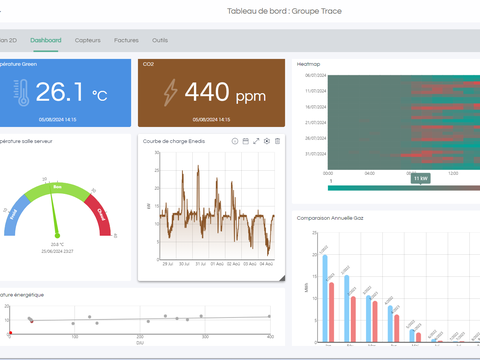The height and width of the screenshot is (360, 480).
Task: Click the Comparaison Annuelle Gaz title
Action: [330, 218]
